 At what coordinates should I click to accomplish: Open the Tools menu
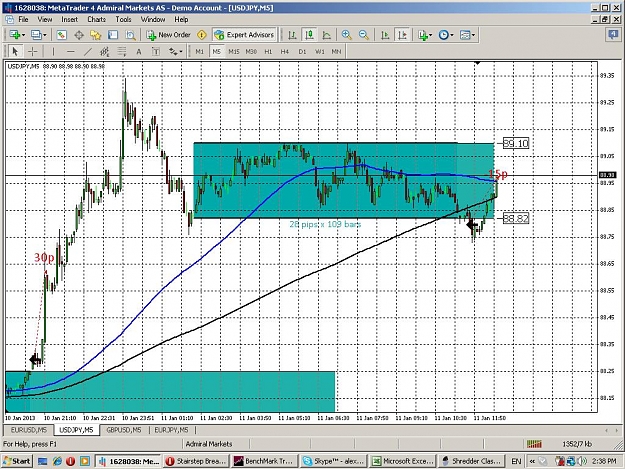(x=123, y=20)
